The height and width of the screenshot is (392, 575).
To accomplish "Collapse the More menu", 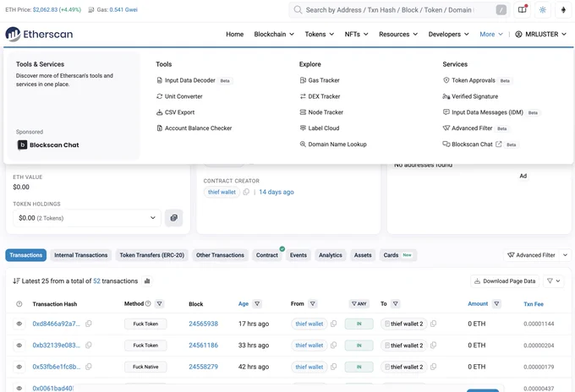I will click(x=491, y=34).
